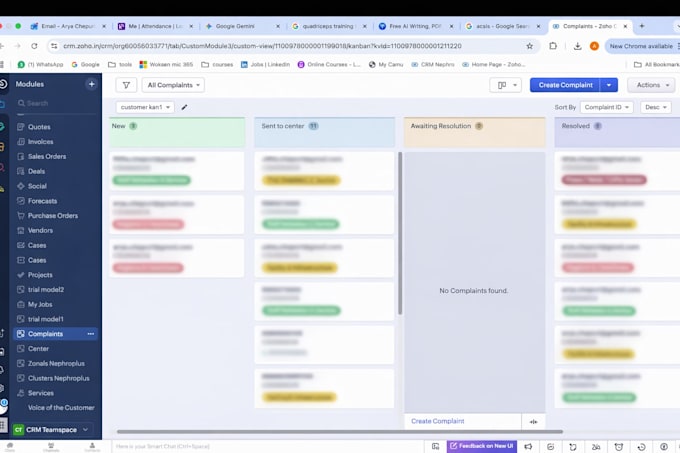Open the Clusters Nephroplus module
The height and width of the screenshot is (453, 680).
[59, 378]
